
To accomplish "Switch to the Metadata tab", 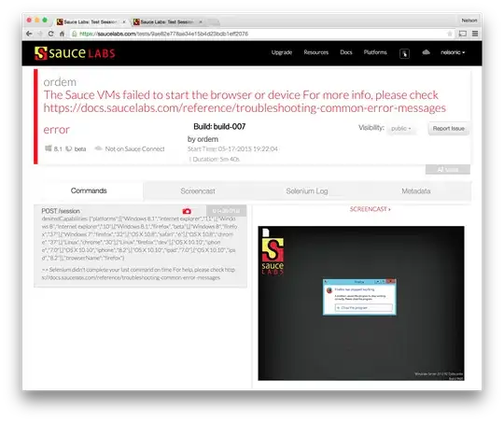I will coord(416,191).
